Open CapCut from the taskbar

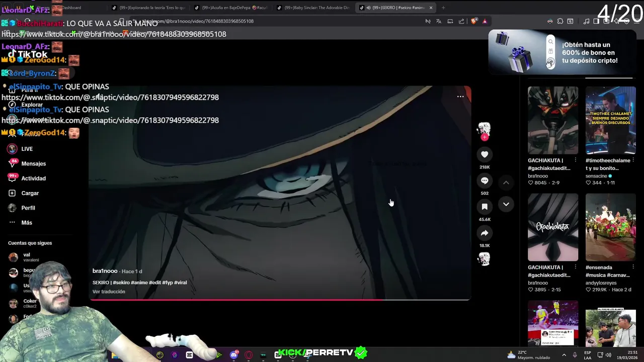click(189, 355)
